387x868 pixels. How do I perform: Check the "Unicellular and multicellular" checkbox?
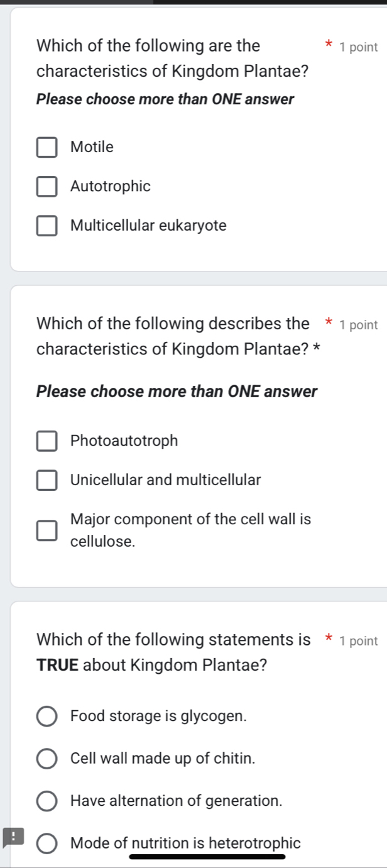(47, 480)
